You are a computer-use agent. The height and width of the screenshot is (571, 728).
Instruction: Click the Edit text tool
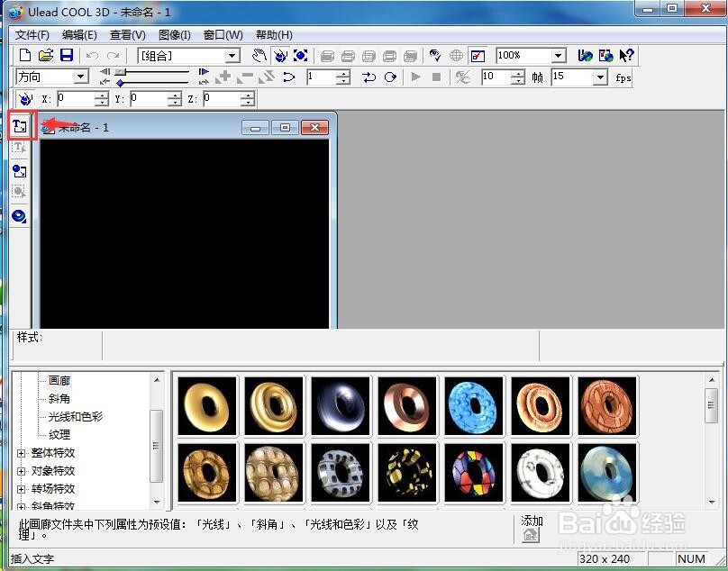pyautogui.click(x=20, y=148)
